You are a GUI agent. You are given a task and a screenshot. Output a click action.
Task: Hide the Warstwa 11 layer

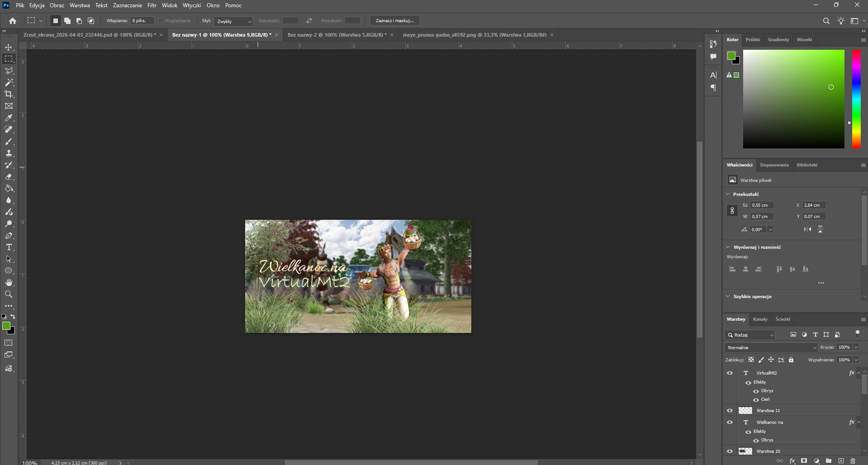tap(730, 411)
